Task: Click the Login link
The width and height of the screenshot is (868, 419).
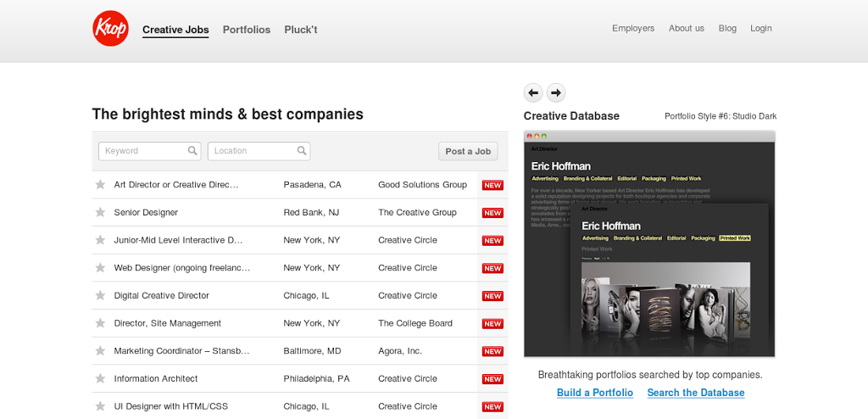Action: (761, 28)
